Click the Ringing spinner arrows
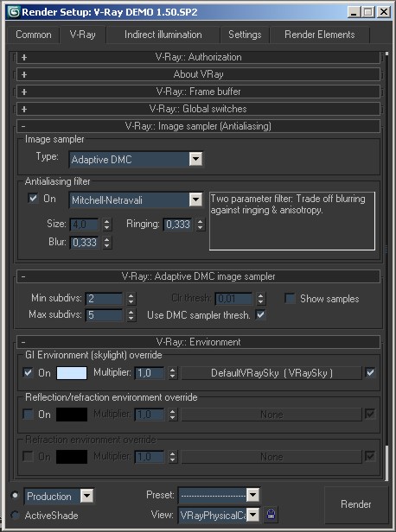Image resolution: width=396 pixels, height=532 pixels. (x=201, y=225)
